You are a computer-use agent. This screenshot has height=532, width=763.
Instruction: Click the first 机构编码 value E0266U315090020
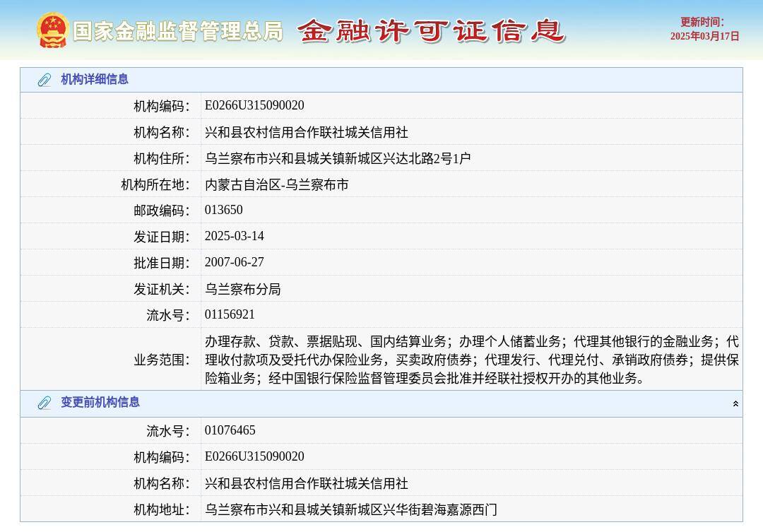254,105
